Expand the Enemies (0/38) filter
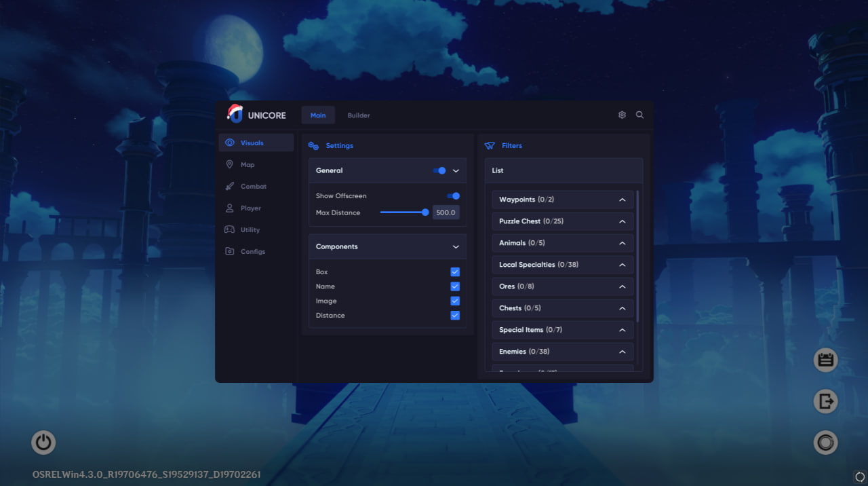This screenshot has height=486, width=868. click(x=563, y=352)
